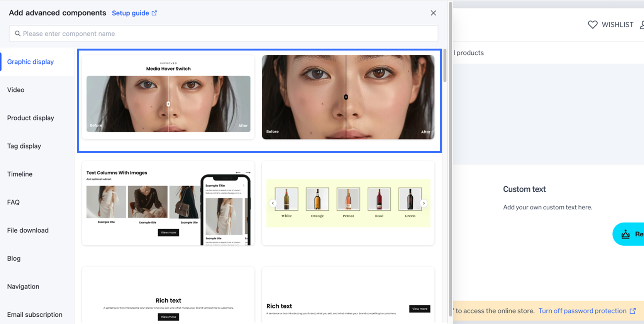Click the search magnifier icon
The image size is (644, 324).
pos(17,34)
